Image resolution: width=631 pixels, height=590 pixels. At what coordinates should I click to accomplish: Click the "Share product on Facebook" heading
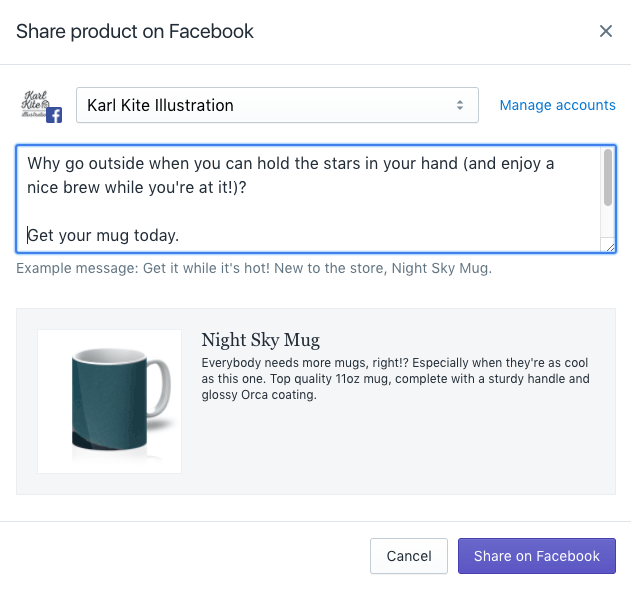pyautogui.click(x=135, y=31)
